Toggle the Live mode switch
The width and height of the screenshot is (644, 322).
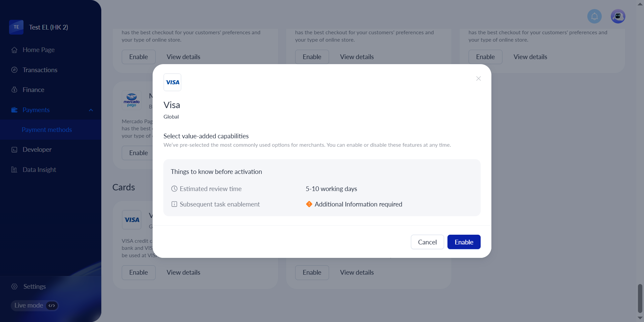pos(52,306)
